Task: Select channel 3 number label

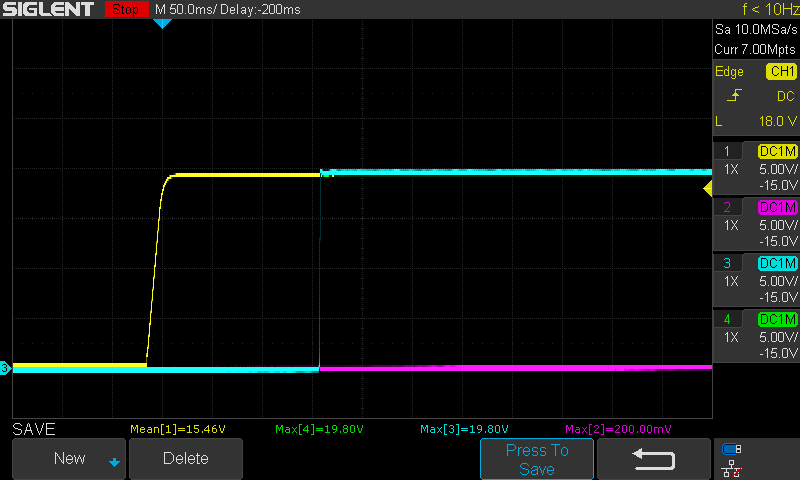Action: pyautogui.click(x=727, y=263)
